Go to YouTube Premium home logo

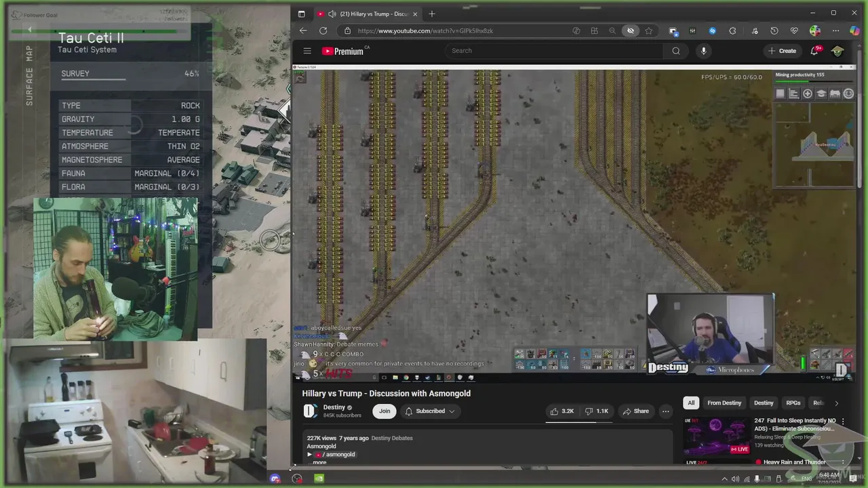342,51
